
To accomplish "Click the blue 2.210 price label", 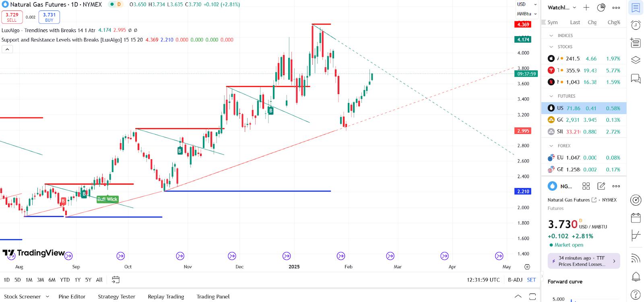I will coord(523,191).
